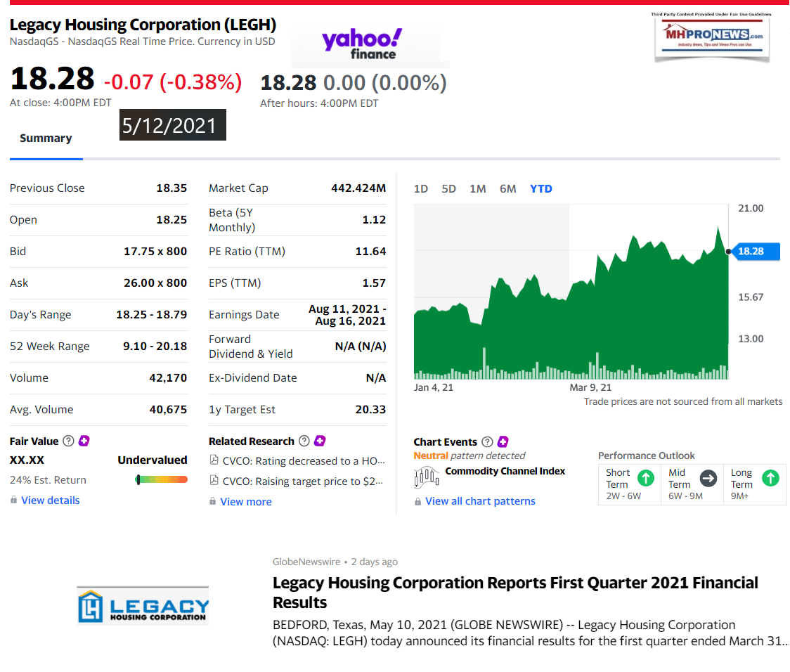
Task: Click the Fair Value help question icon
Action: click(x=68, y=441)
